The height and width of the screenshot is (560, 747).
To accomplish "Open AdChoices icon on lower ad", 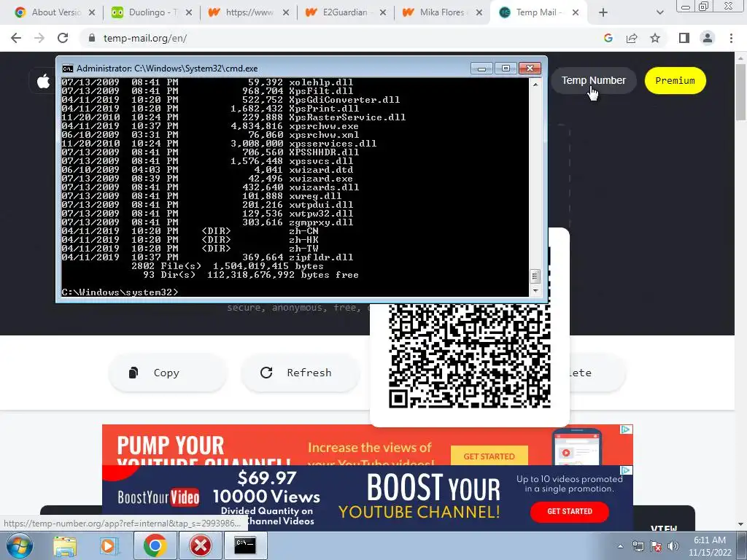I will click(x=626, y=470).
